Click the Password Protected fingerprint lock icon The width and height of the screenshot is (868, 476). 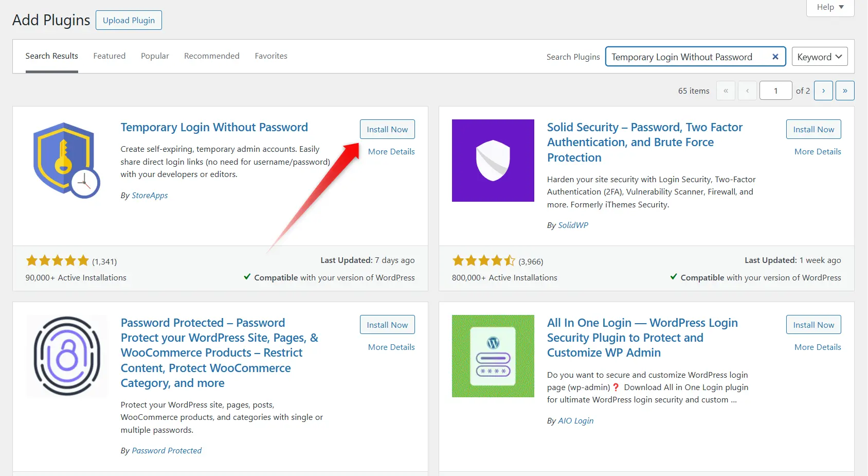(x=66, y=356)
